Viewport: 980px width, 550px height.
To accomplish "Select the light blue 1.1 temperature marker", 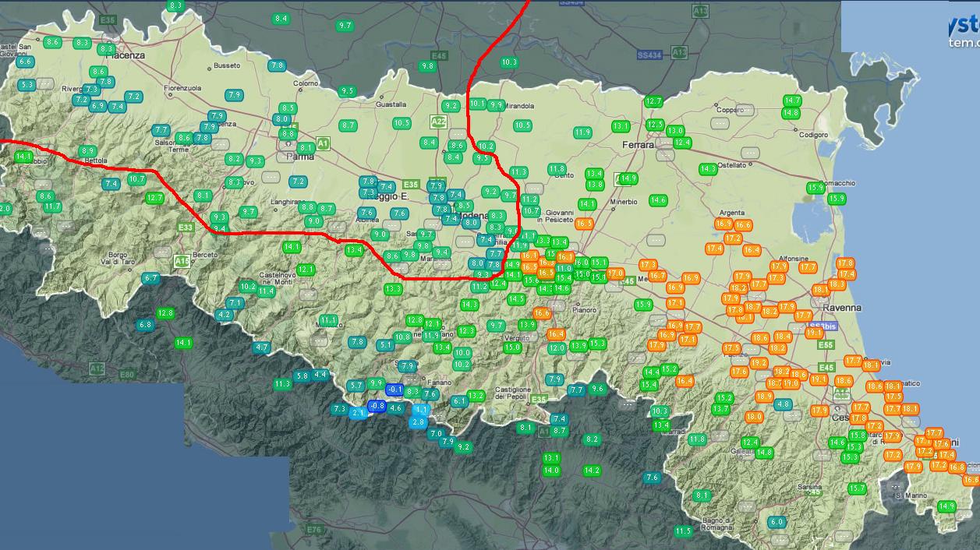I will (x=421, y=410).
